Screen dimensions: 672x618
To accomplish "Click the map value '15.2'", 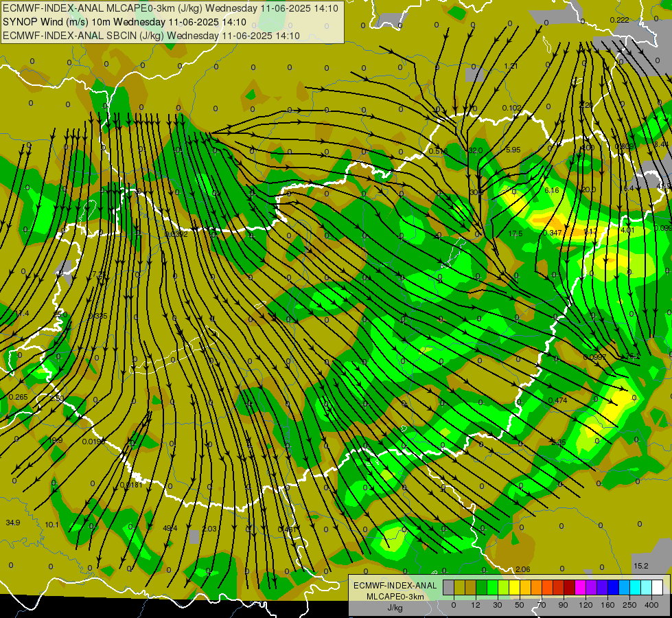I will [x=640, y=566].
